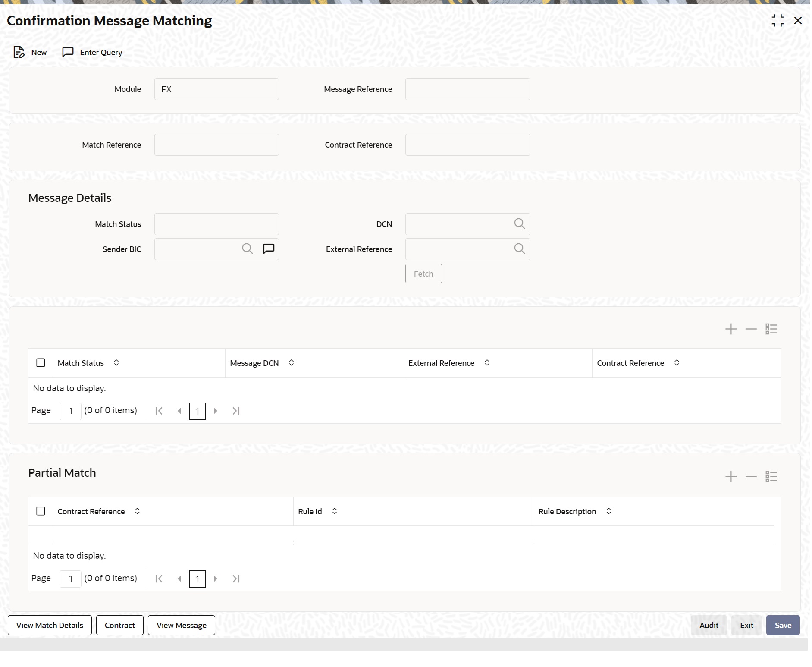This screenshot has width=812, height=667.
Task: Go to first page of Partial Match table
Action: tap(159, 579)
